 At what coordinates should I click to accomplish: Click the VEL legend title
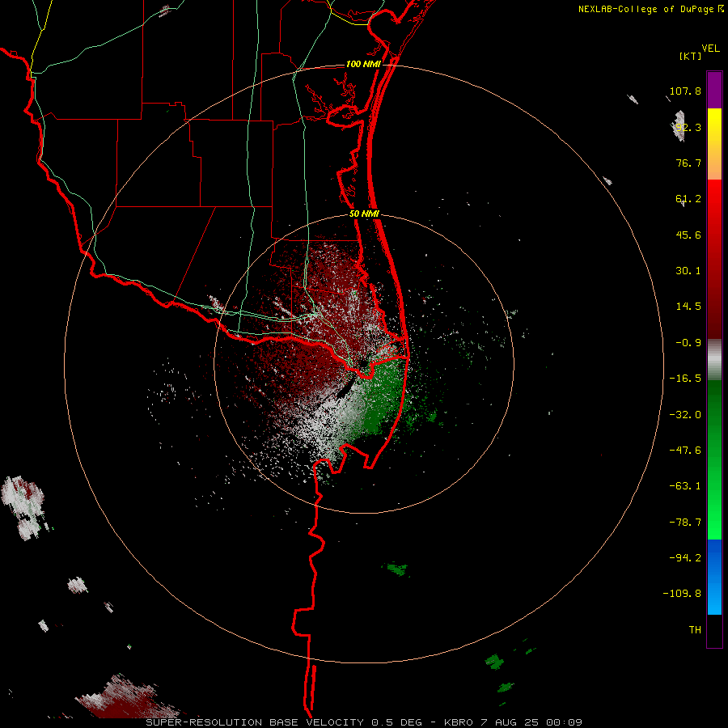click(711, 49)
